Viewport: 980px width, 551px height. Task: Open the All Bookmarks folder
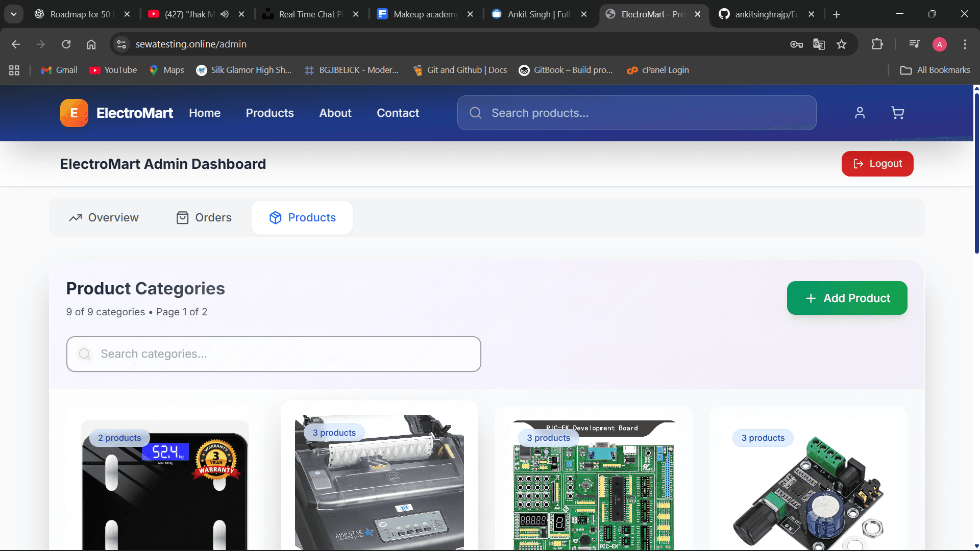(936, 70)
